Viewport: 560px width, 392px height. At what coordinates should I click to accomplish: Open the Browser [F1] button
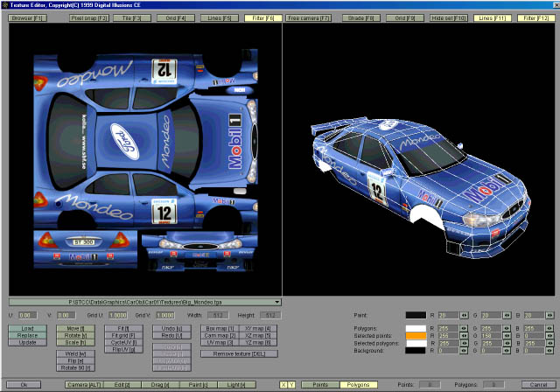click(27, 17)
